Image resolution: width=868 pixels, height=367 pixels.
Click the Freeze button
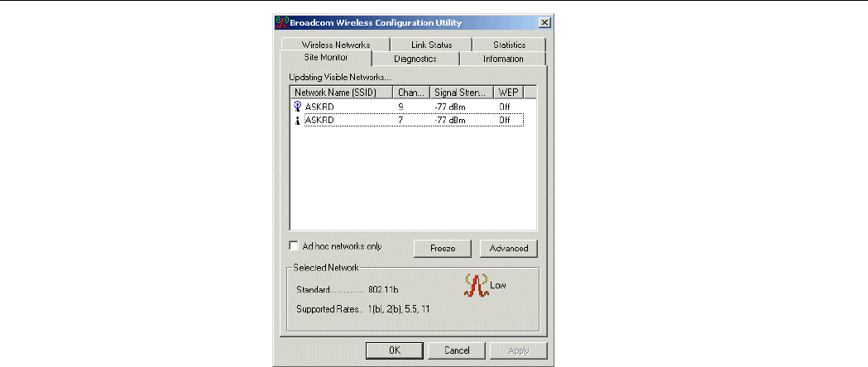[443, 249]
